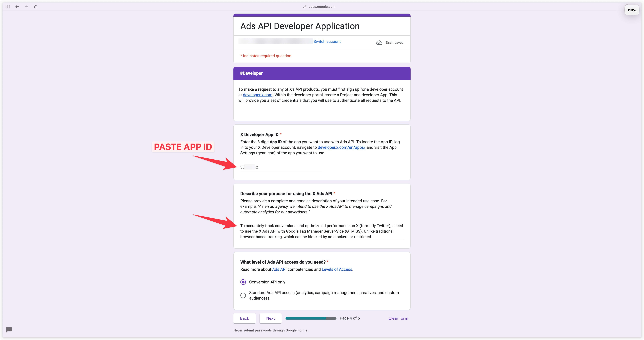
Task: Click the Draft saved status text
Action: click(394, 43)
